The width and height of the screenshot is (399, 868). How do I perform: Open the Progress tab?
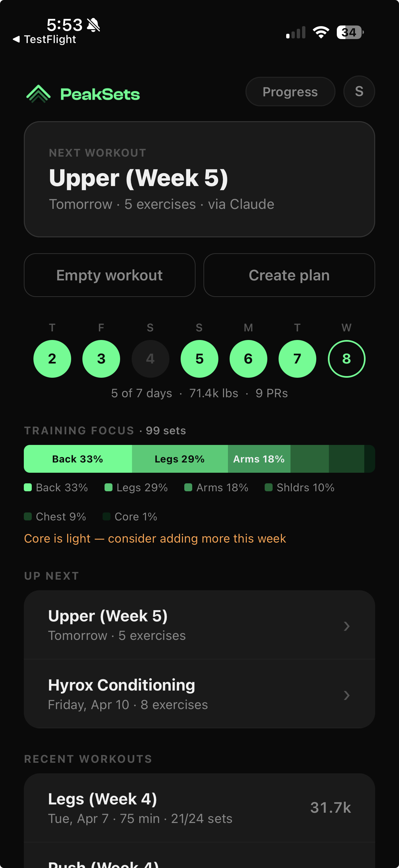click(290, 92)
